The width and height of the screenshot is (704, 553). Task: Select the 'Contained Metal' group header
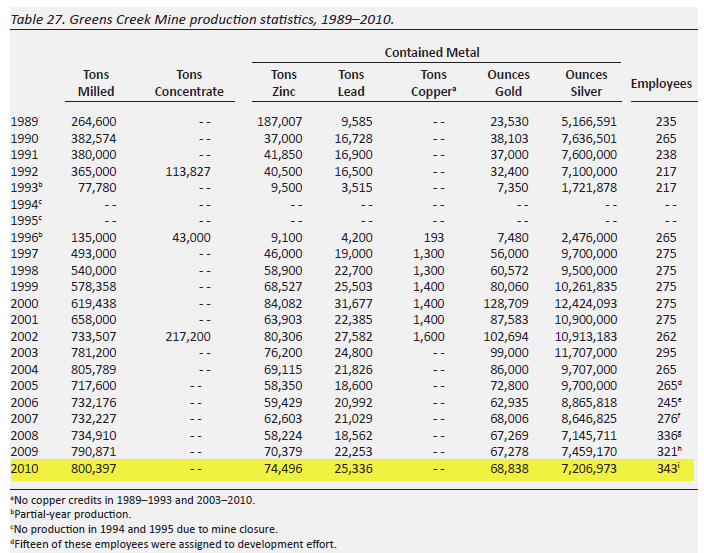432,53
